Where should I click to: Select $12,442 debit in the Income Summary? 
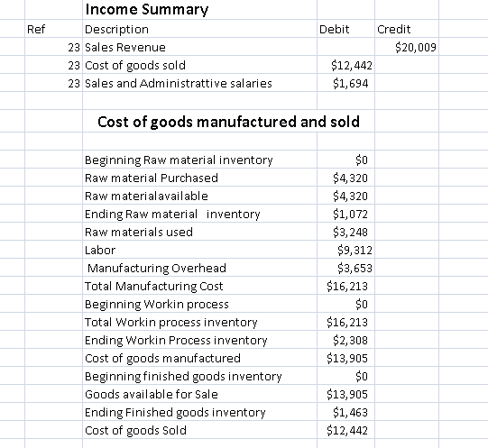point(345,65)
